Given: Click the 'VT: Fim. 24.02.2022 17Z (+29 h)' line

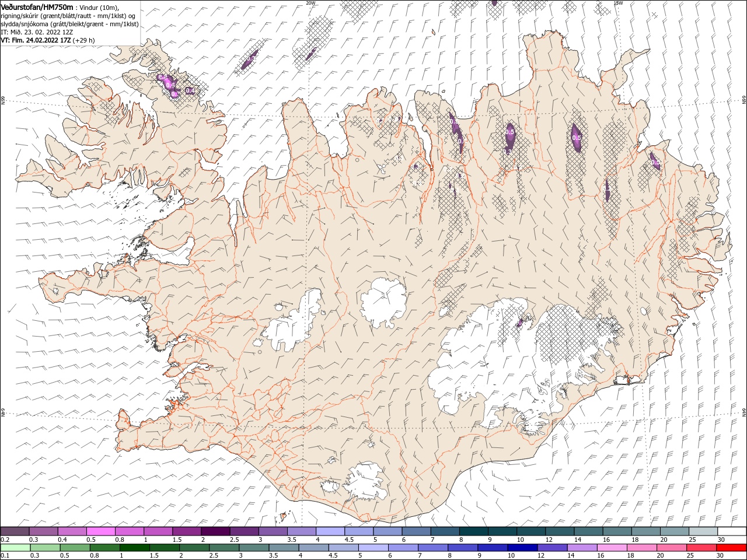Looking at the screenshot, I should [48, 40].
